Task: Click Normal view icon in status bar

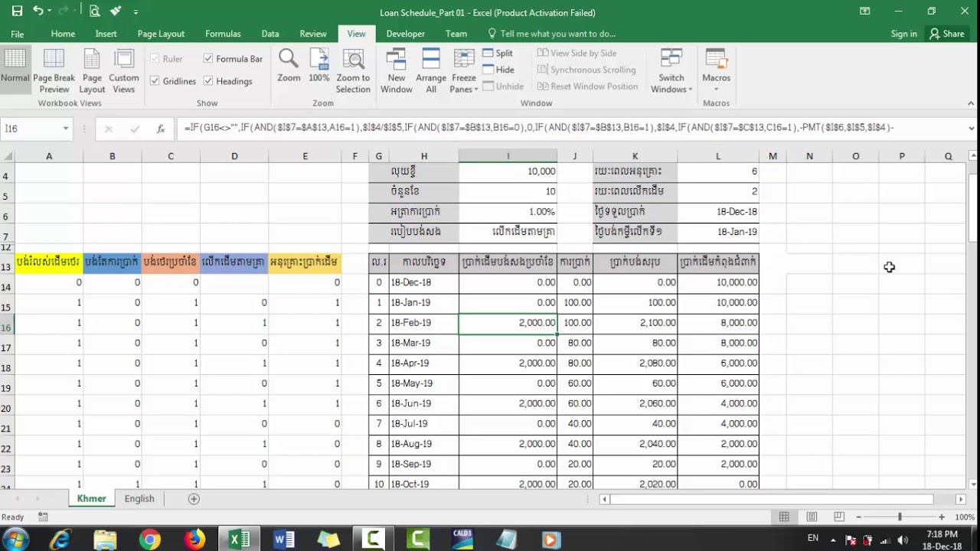Action: [784, 517]
